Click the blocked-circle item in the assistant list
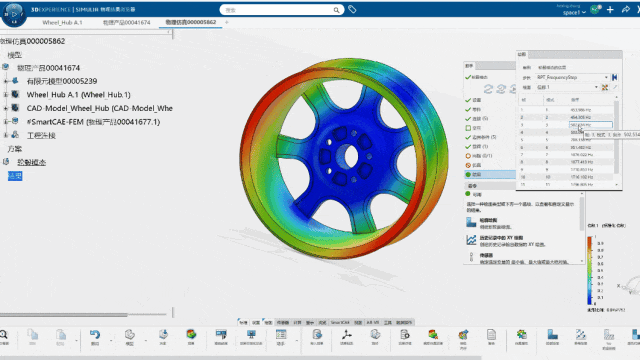 coord(473,165)
